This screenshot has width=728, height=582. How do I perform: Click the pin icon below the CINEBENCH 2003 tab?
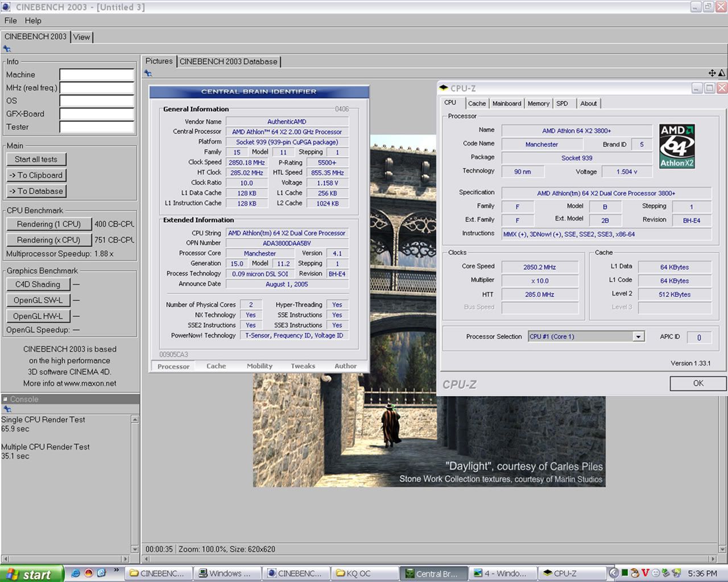click(x=7, y=49)
